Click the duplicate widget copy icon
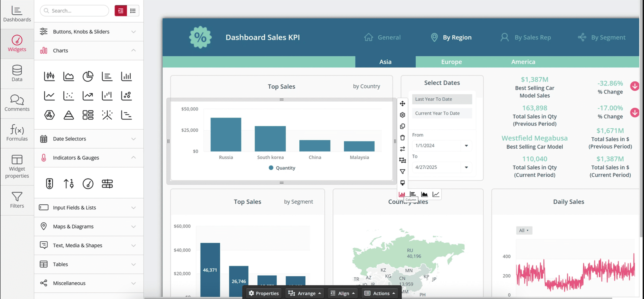 (x=402, y=126)
